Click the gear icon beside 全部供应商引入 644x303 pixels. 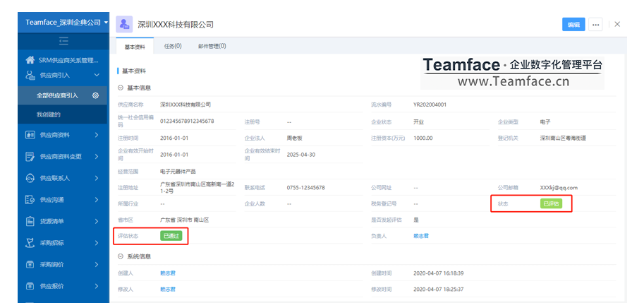point(95,95)
